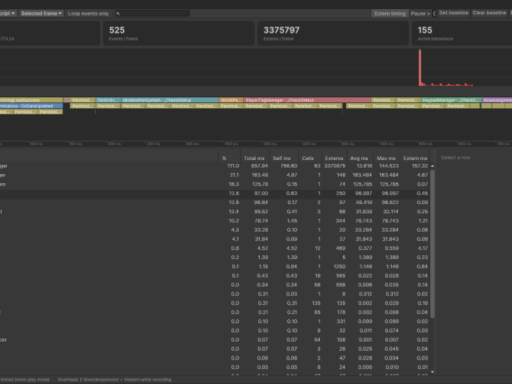Click the tall red spike in frame graph
This screenshot has height=384, width=512.
420,68
